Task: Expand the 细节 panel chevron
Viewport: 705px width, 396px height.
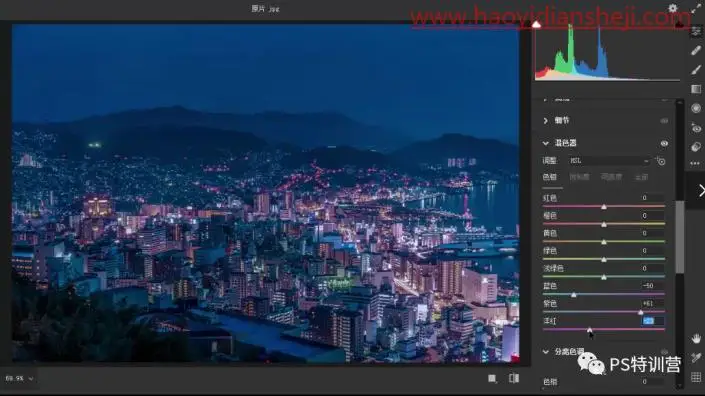Action: [546, 120]
